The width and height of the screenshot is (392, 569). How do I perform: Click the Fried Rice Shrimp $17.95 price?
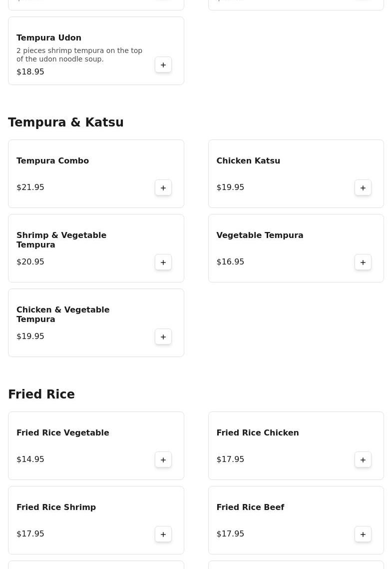[30, 534]
